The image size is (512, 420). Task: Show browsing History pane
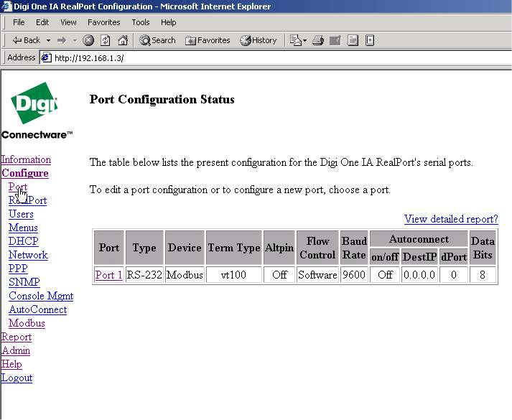[x=258, y=40]
